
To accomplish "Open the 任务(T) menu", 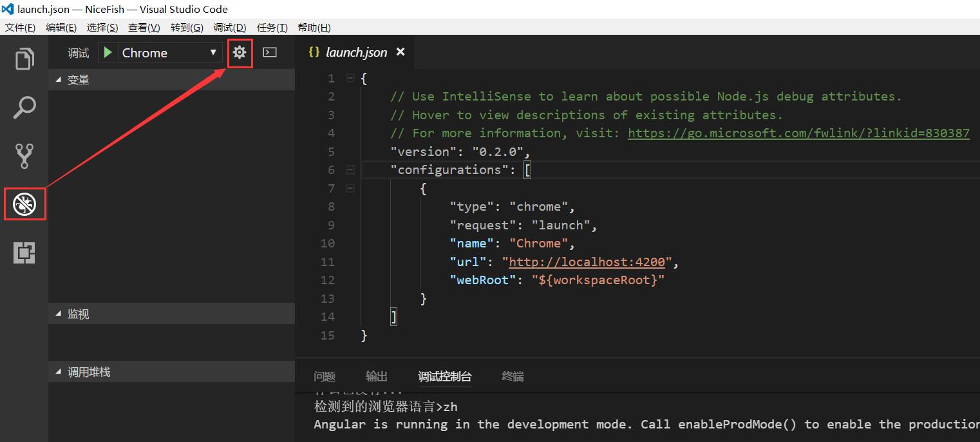I will click(272, 27).
